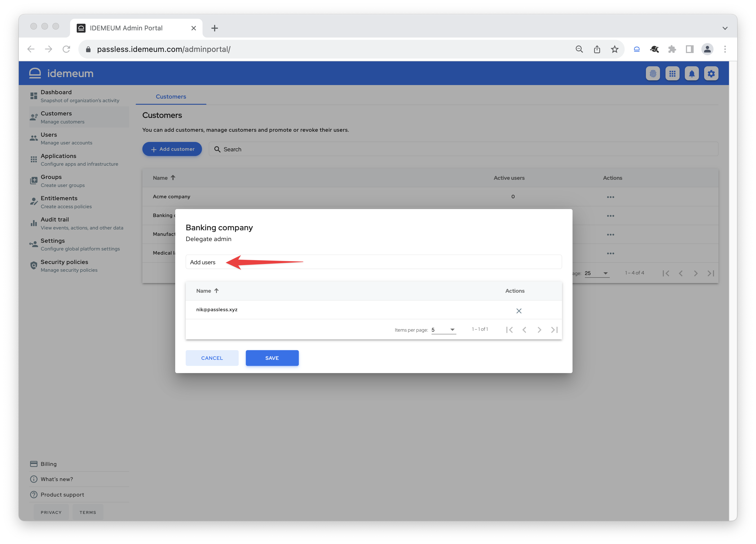Open Settings in sidebar
Screen dimensions: 756x544
pyautogui.click(x=79, y=244)
